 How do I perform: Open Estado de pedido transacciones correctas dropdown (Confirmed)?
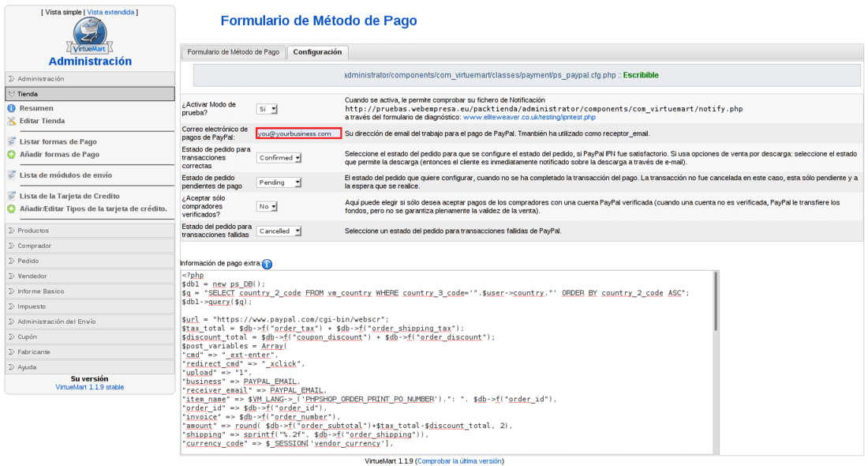click(279, 158)
